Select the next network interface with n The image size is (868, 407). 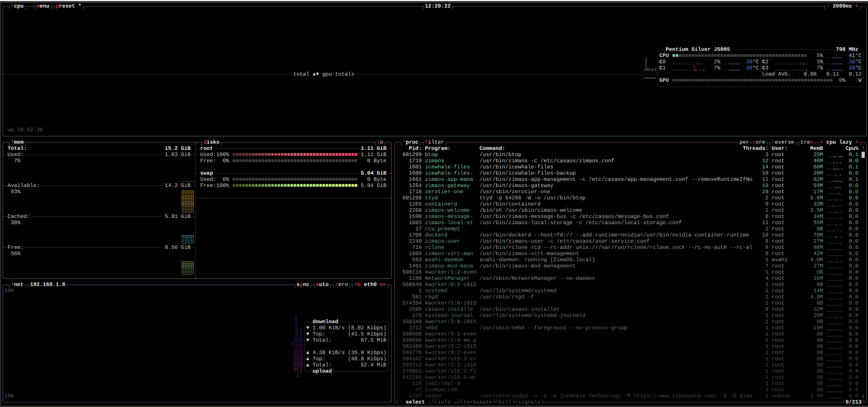click(383, 285)
